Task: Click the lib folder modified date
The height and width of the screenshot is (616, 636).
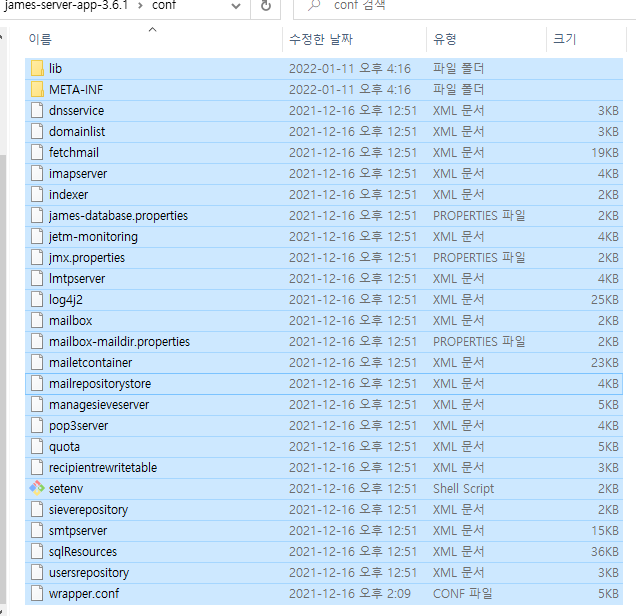Action: [350, 69]
